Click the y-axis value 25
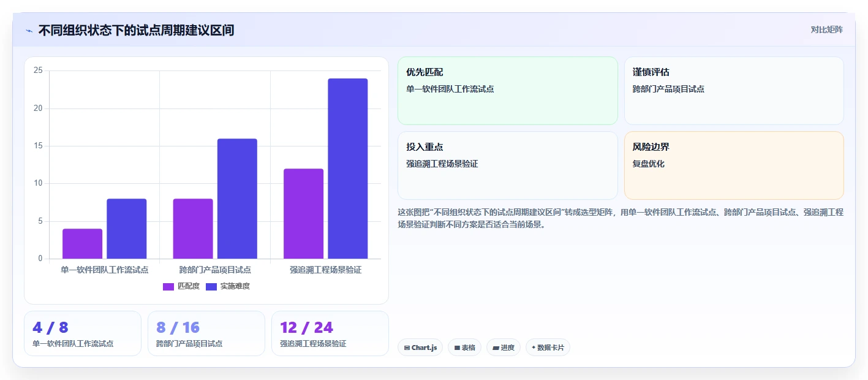 (38, 70)
